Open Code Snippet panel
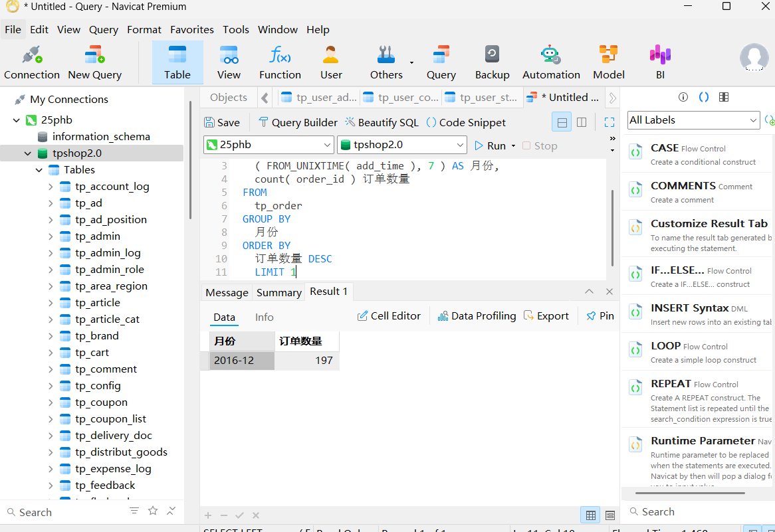The width and height of the screenshot is (775, 532). click(466, 122)
